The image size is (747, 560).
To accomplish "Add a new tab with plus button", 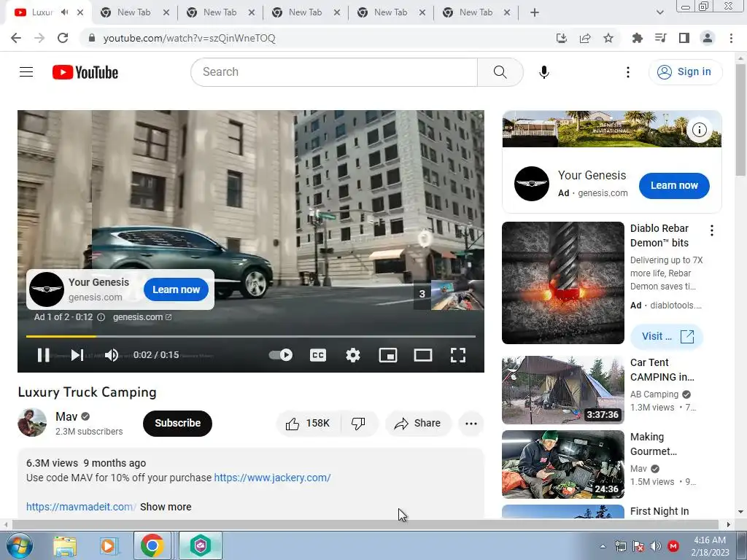I will click(x=535, y=12).
